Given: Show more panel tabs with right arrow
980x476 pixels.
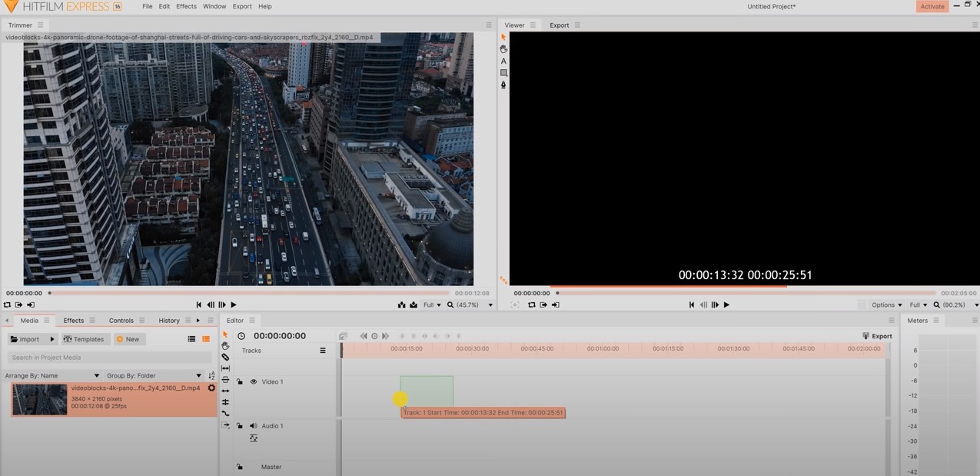Looking at the screenshot, I should 198,321.
